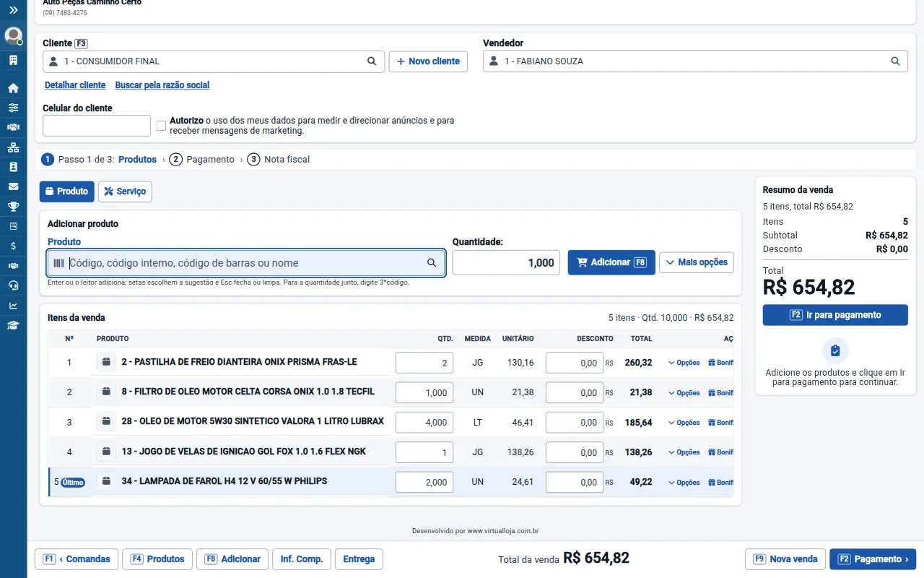Open the envelope messages icon in sidebar
This screenshot has height=578, width=924.
point(13,186)
